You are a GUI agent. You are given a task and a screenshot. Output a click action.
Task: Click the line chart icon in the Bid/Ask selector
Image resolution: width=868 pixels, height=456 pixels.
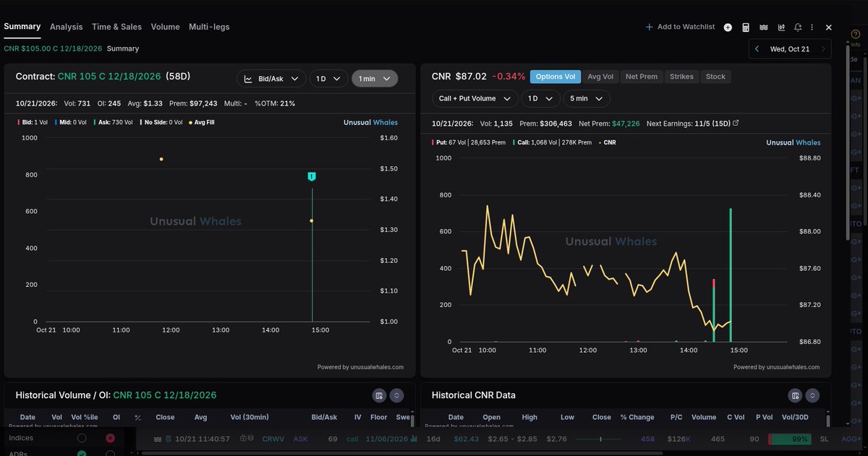click(x=248, y=79)
